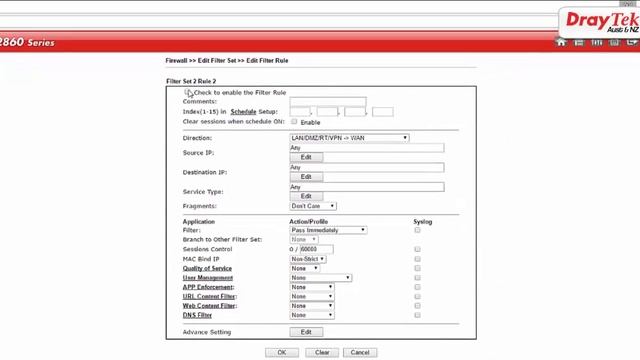Open the DNS Filter dropdown

(312, 316)
